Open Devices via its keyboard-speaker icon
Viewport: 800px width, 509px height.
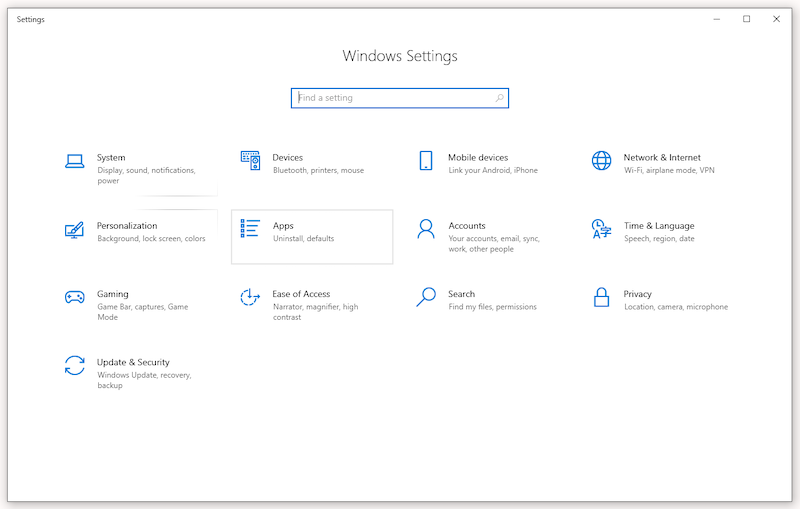[250, 161]
